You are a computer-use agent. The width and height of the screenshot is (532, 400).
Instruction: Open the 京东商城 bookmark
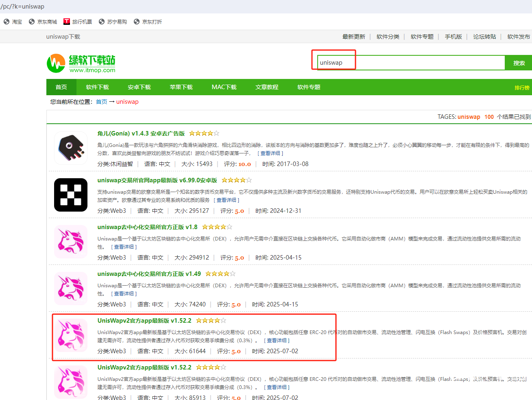coord(43,22)
